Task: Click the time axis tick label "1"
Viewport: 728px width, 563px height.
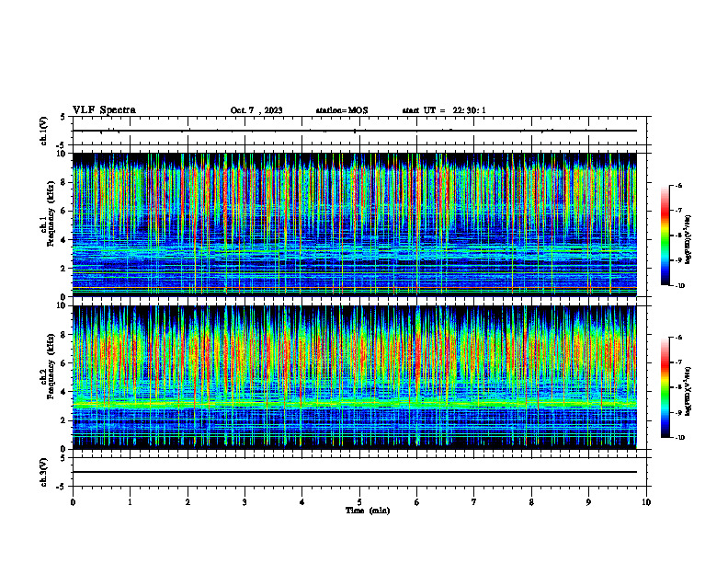Action: (130, 502)
